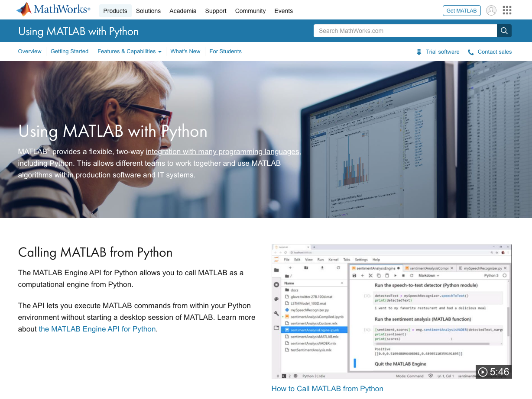The image size is (532, 399).
Task: Open the user account profile icon
Action: (491, 11)
